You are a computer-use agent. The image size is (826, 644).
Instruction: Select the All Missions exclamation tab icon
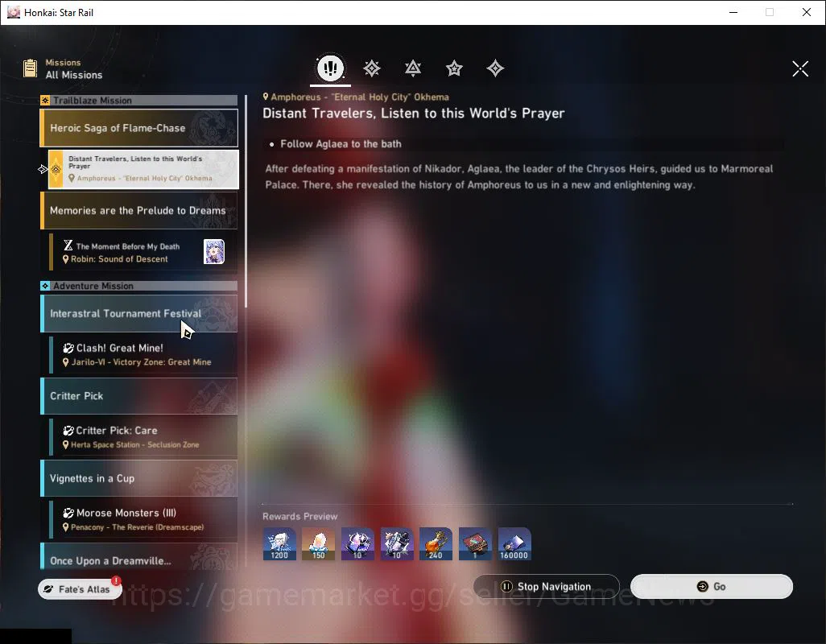coord(330,68)
